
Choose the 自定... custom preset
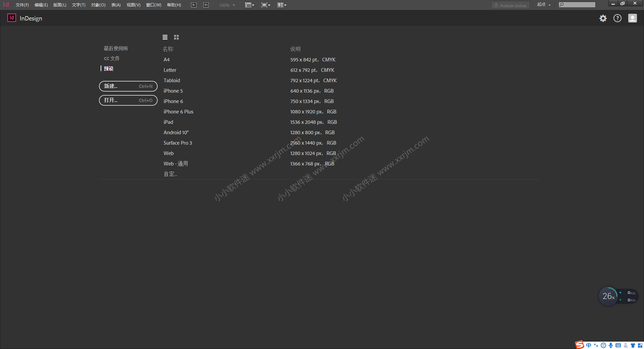pos(170,174)
